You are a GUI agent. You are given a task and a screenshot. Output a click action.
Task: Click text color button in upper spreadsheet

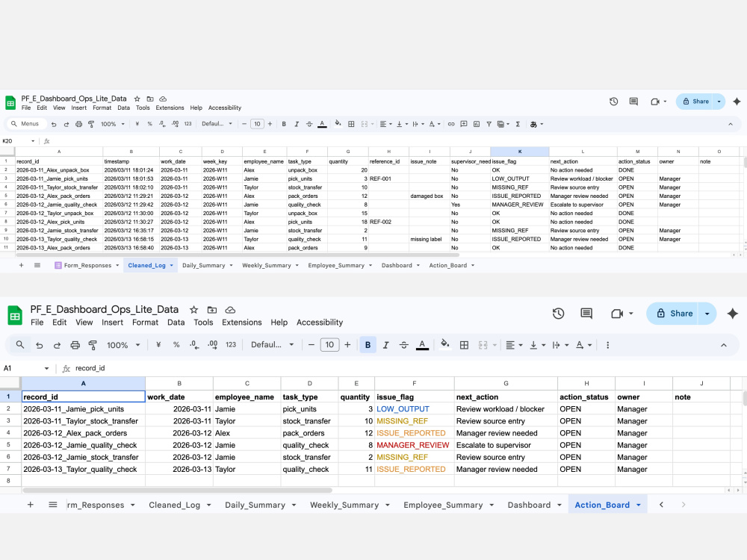coord(322,124)
